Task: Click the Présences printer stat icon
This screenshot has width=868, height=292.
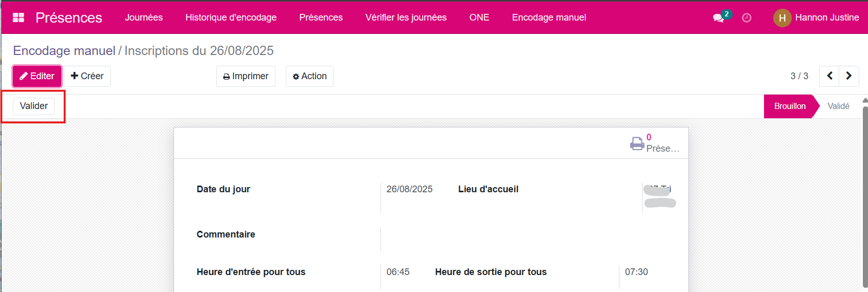Action: [x=637, y=143]
